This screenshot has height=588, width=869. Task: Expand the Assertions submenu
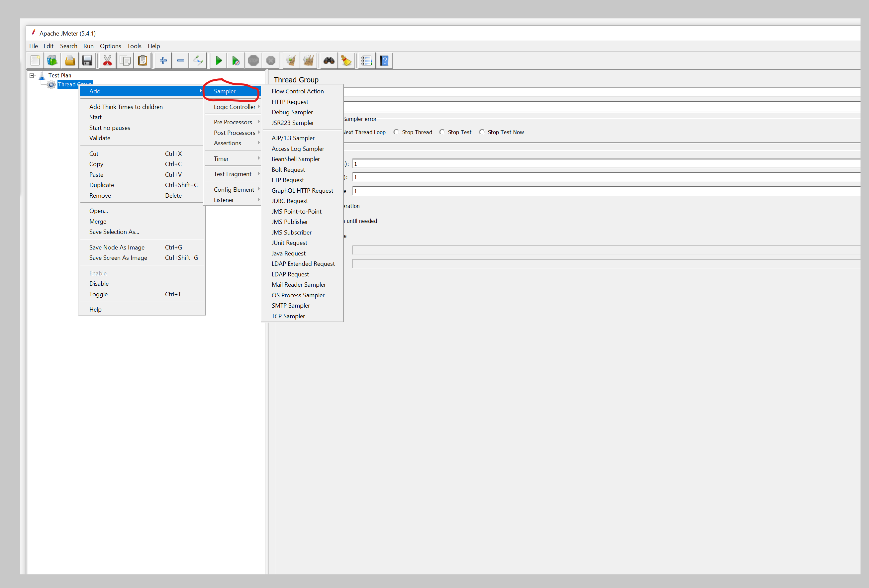(233, 143)
